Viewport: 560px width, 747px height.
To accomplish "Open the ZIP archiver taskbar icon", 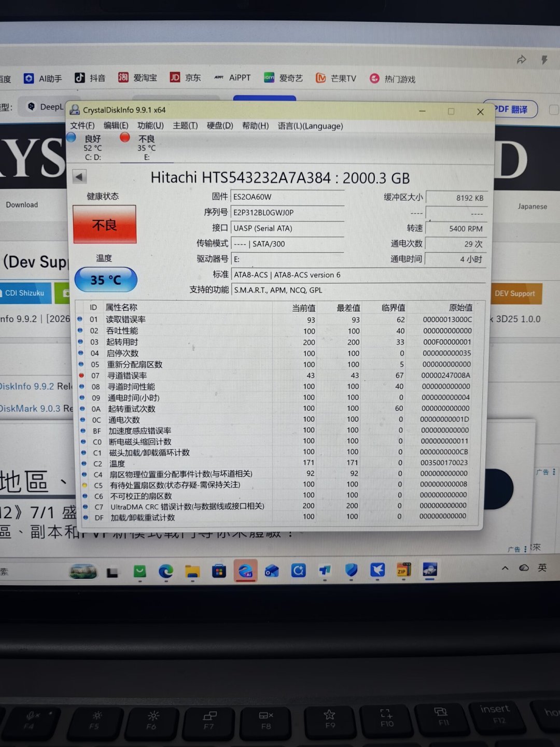I will point(403,571).
